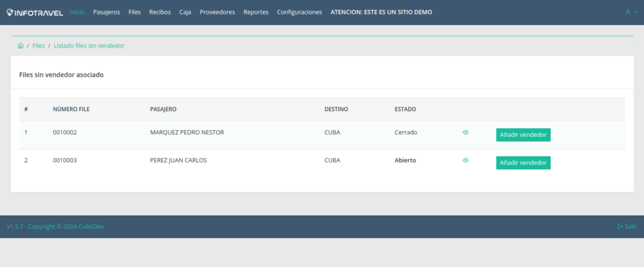Click the v1.3.7 copyright footer text
The image size is (644, 267).
coord(55,226)
